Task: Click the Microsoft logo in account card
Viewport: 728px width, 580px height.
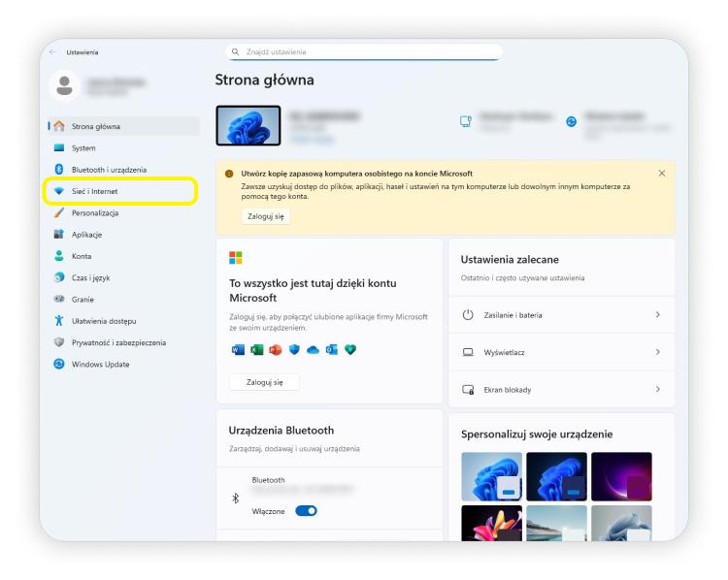Action: point(236,258)
